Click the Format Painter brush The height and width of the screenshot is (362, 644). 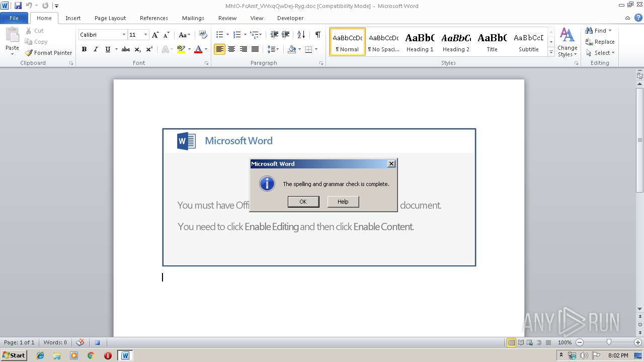(x=29, y=53)
